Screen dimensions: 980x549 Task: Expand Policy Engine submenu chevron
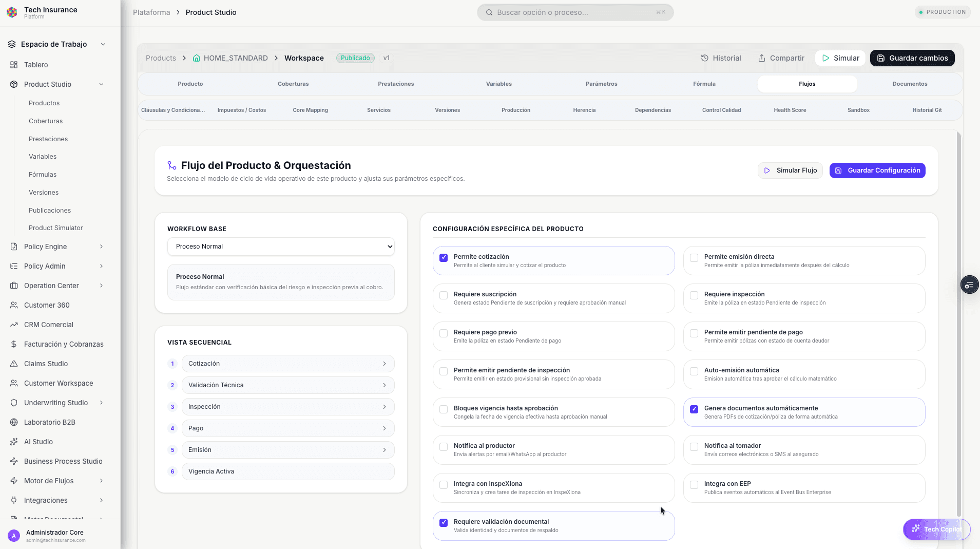[x=101, y=247]
